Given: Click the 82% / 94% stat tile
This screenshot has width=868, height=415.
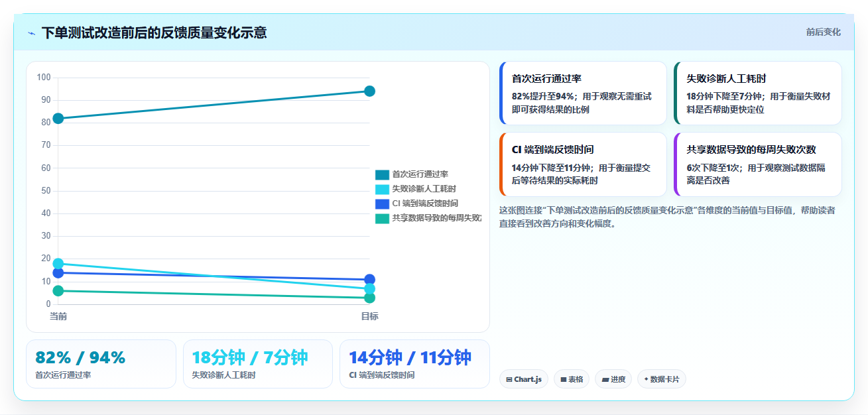Looking at the screenshot, I should pos(101,364).
